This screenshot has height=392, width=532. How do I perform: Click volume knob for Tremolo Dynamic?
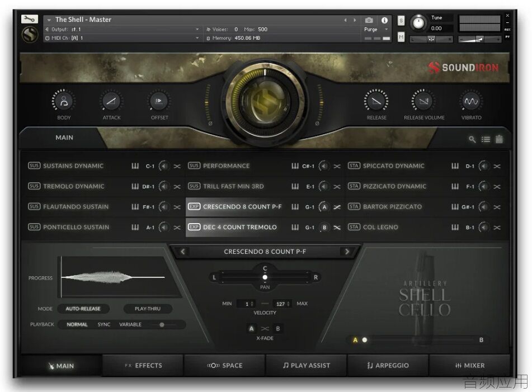[x=164, y=187]
